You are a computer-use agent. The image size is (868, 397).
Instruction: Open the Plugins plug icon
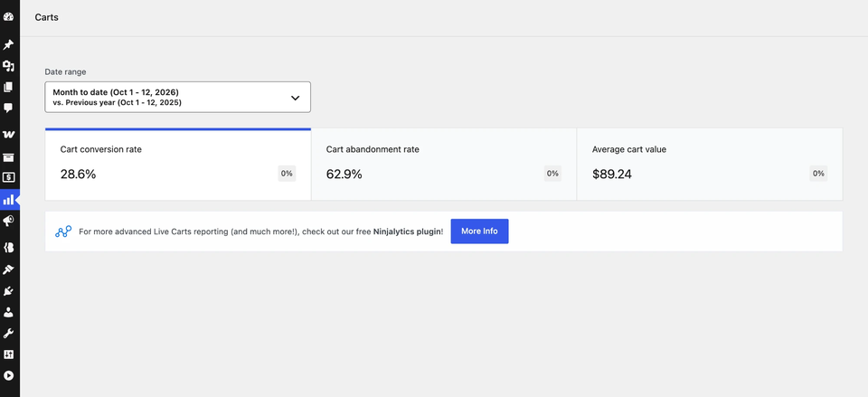pyautogui.click(x=8, y=291)
